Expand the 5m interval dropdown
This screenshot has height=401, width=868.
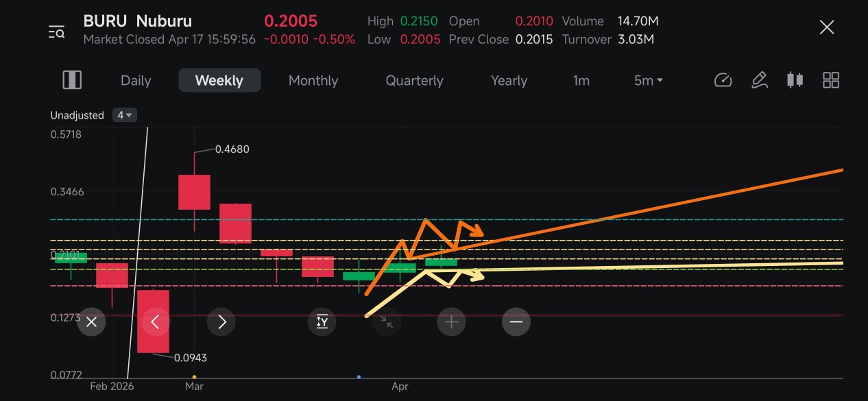[x=649, y=80]
